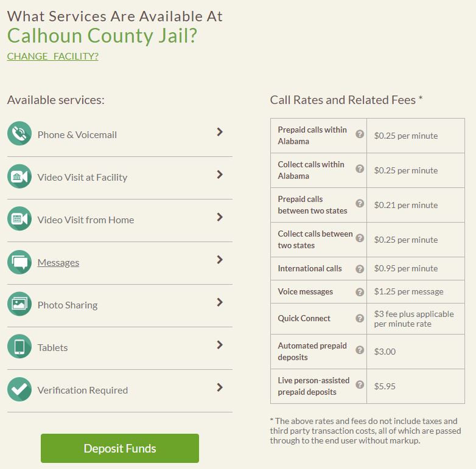Open the Messages link

pyautogui.click(x=58, y=262)
